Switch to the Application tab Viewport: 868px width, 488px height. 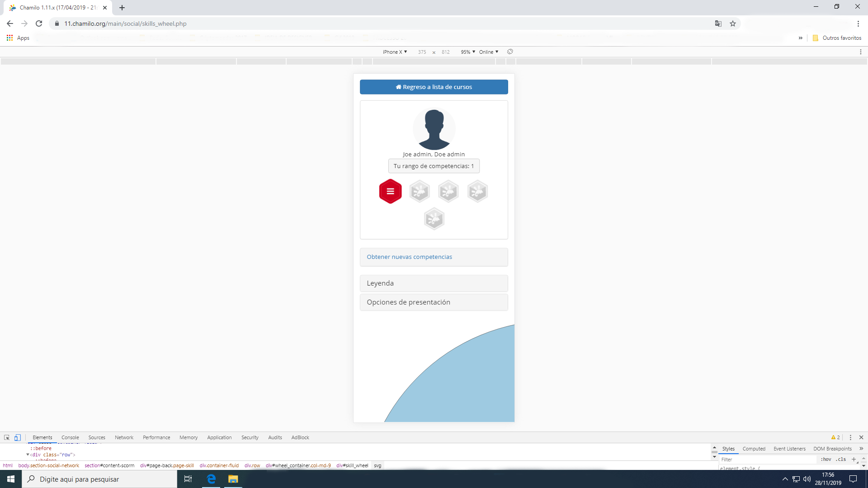click(219, 437)
